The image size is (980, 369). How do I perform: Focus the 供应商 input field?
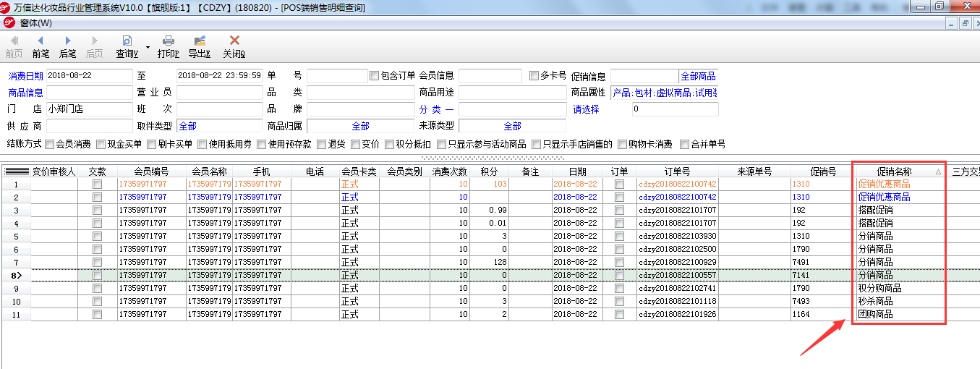(89, 127)
